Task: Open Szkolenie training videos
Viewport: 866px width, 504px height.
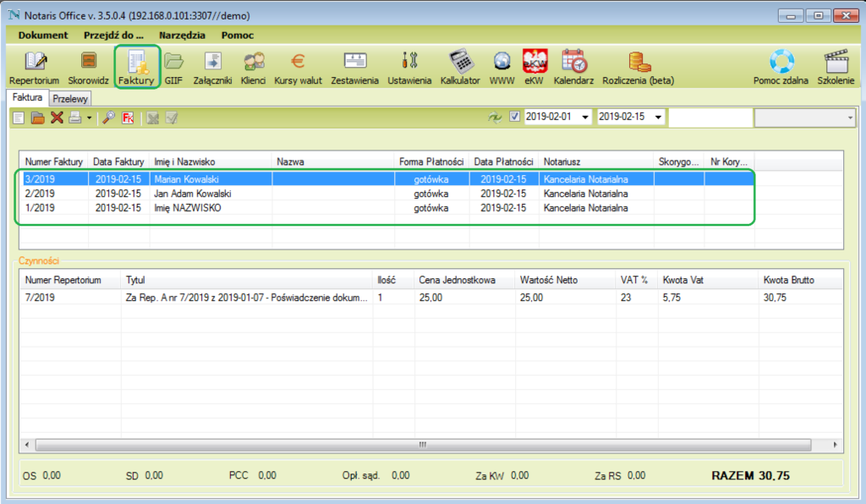Action: pos(836,68)
